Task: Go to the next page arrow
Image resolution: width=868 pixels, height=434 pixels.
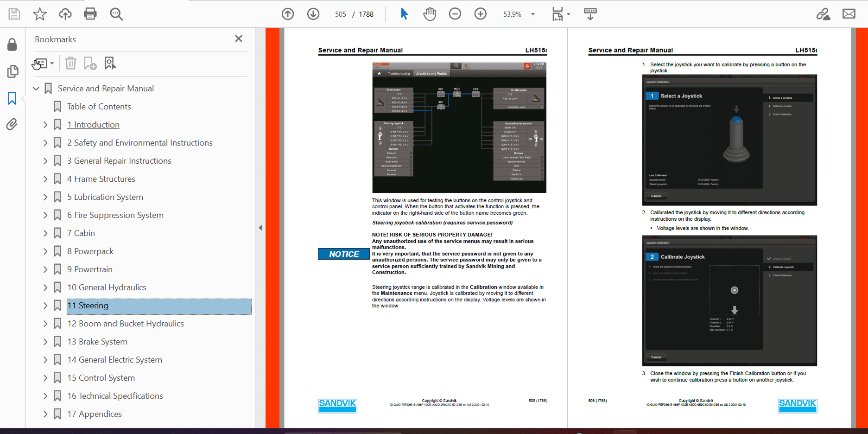Action: click(313, 14)
